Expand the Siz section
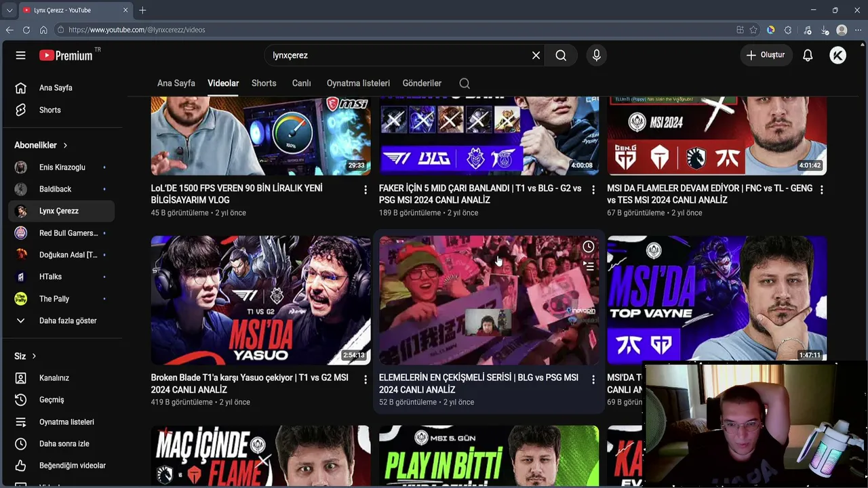 point(25,356)
